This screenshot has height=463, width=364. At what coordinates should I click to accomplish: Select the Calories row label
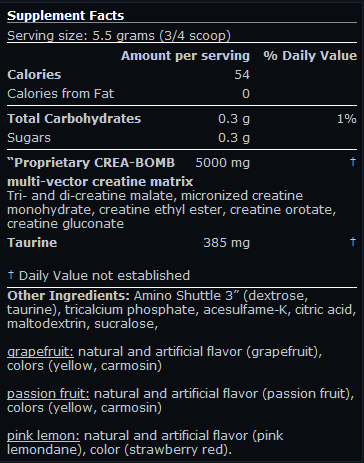coord(34,75)
